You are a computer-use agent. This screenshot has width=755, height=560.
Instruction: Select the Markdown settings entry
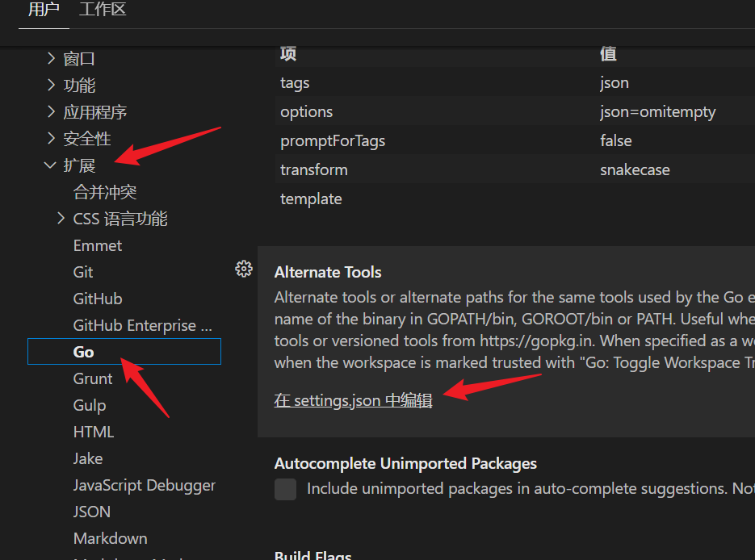[x=111, y=538]
